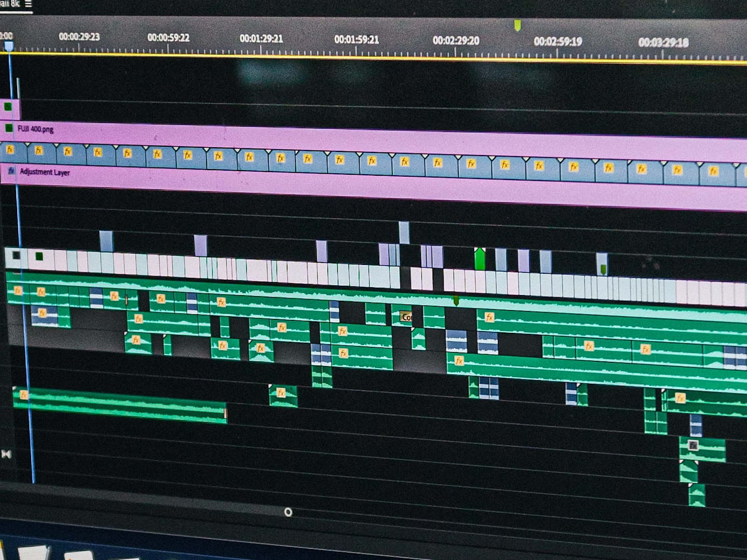
Task: Click dark green marker on the top audio track
Action: point(456,301)
